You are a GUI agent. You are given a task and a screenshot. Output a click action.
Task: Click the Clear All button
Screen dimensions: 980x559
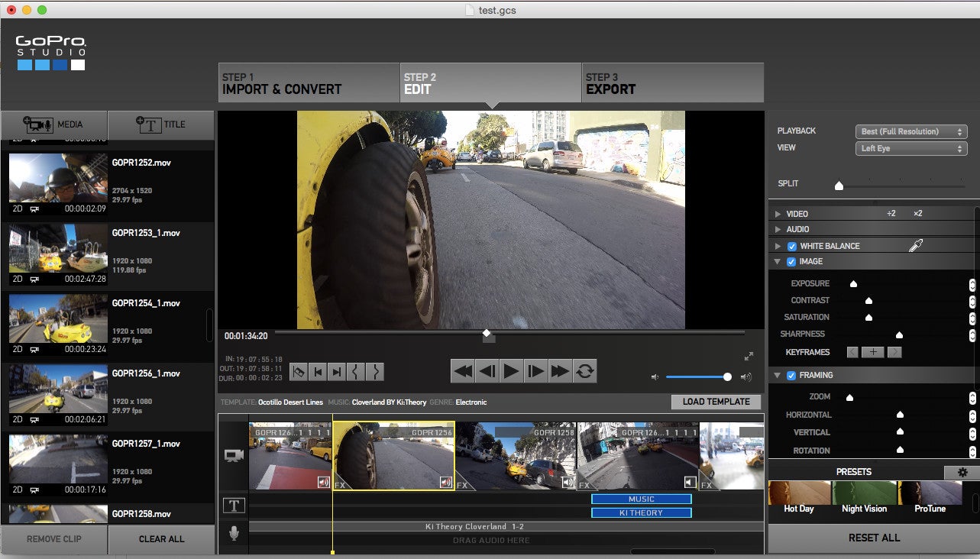[x=161, y=538]
